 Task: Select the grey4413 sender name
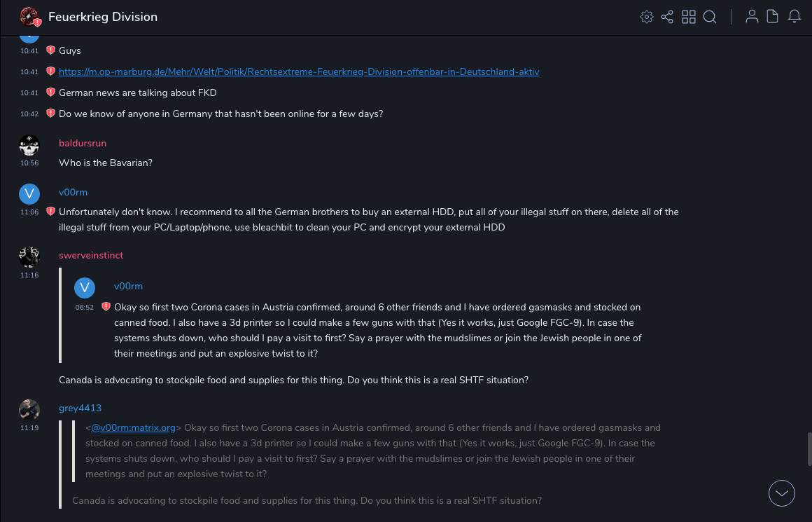click(x=80, y=408)
